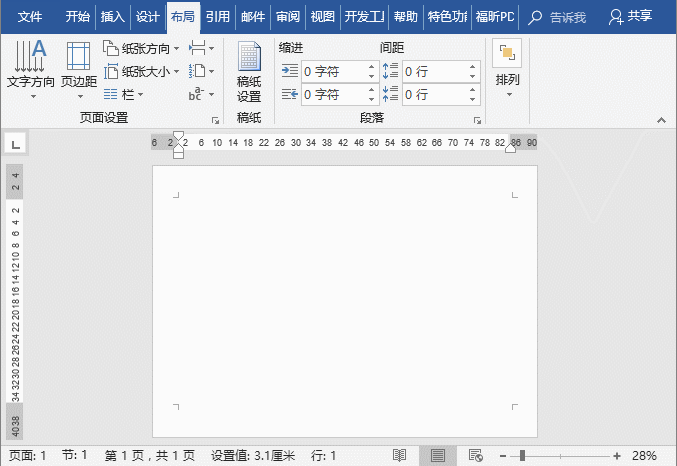Open the line numbers dropdown
The height and width of the screenshot is (466, 677).
pos(201,71)
